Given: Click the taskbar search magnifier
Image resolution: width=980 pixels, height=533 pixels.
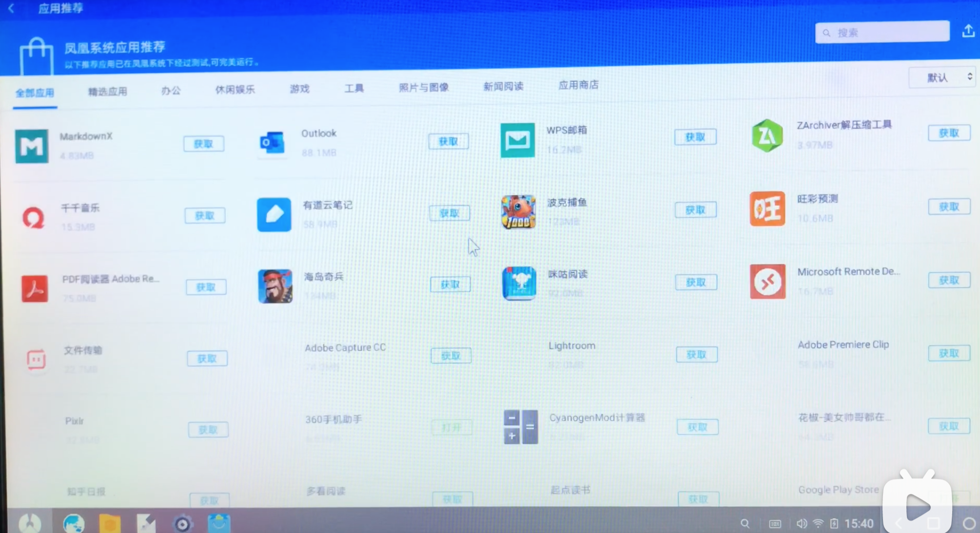Looking at the screenshot, I should pyautogui.click(x=745, y=524).
